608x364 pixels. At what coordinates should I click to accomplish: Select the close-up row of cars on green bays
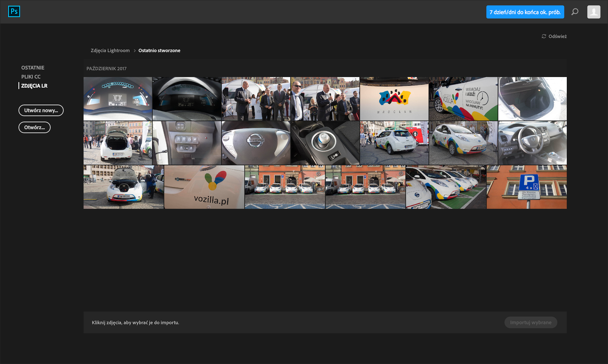(x=446, y=187)
